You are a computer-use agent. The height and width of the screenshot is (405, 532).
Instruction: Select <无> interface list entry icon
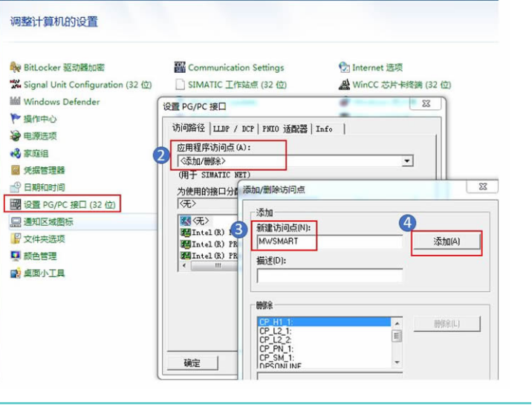click(185, 221)
